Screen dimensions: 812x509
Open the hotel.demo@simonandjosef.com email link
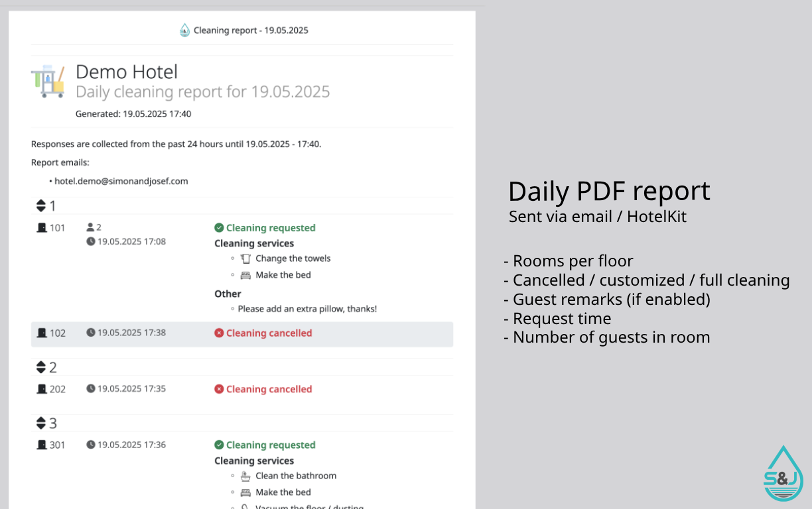click(121, 181)
